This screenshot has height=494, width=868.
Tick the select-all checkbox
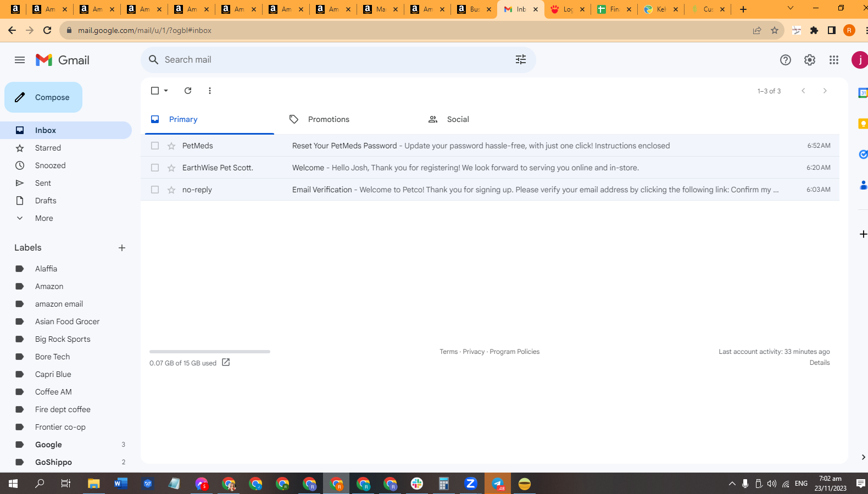pos(155,91)
